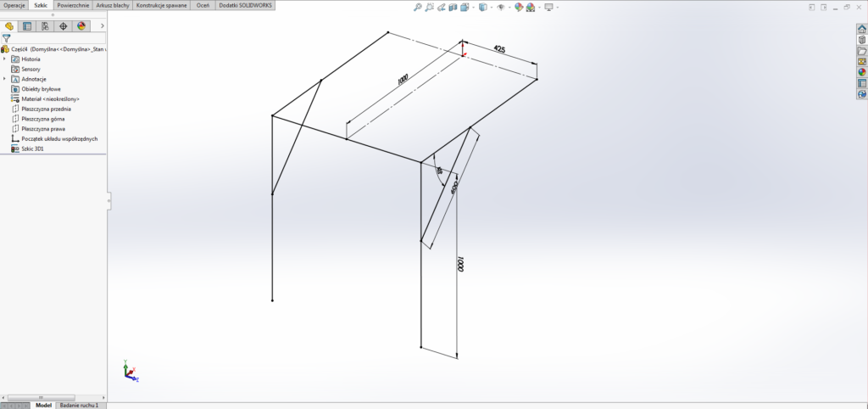
Task: Click the Zoom to Fit magnifier icon
Action: [418, 7]
